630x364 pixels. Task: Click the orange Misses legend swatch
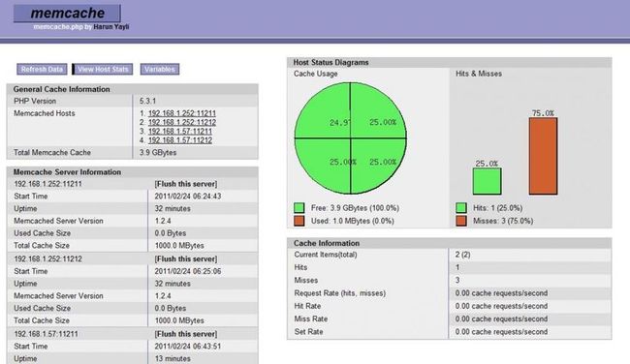(x=461, y=221)
